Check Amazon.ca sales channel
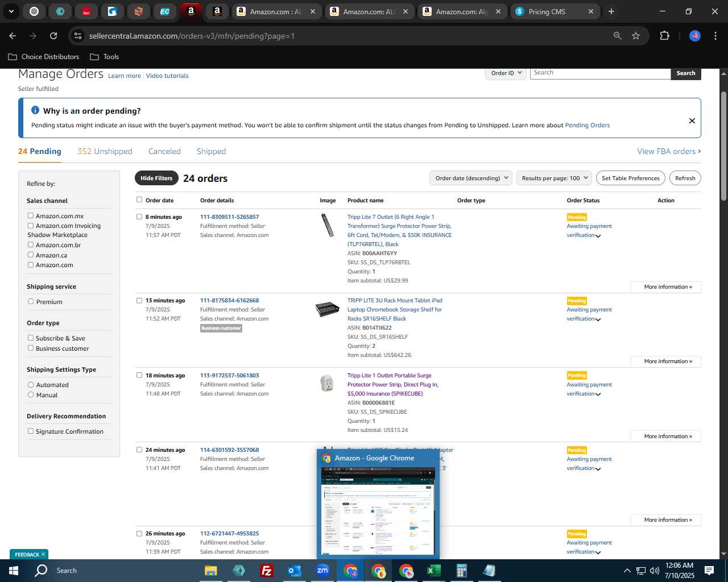 (31, 255)
